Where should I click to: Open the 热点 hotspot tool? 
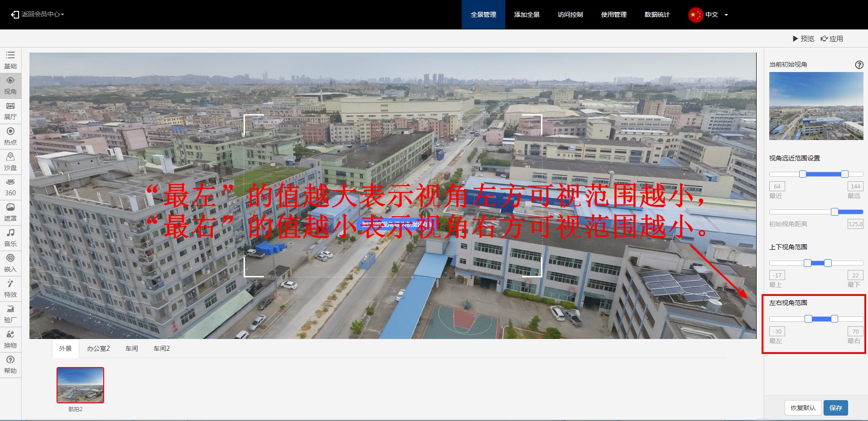point(10,136)
